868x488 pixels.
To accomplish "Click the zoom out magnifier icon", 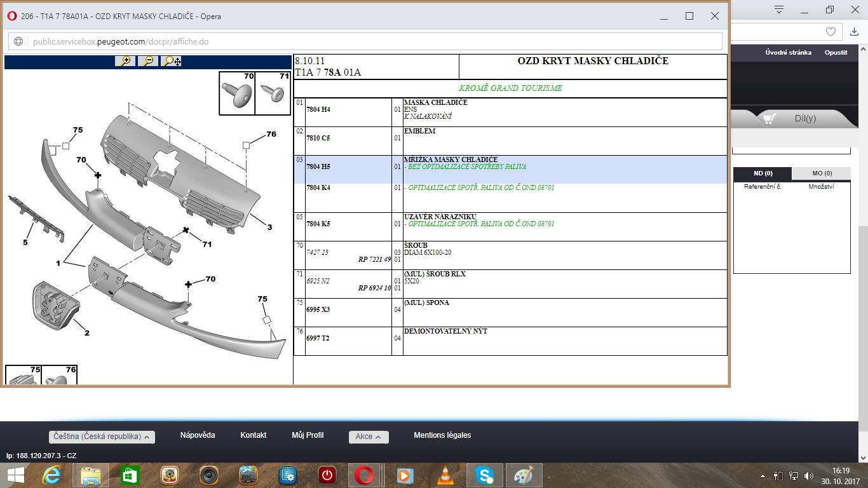I will (148, 61).
